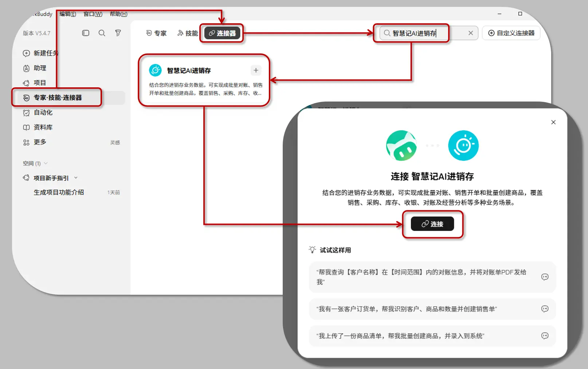
Task: Click the green Buddy mascot logo
Action: 401,146
